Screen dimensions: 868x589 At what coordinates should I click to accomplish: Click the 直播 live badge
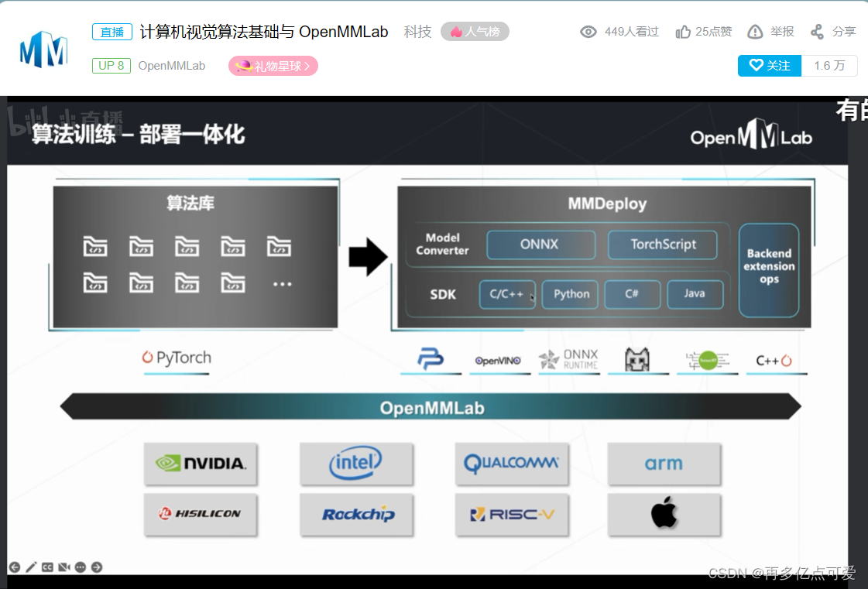[x=112, y=32]
